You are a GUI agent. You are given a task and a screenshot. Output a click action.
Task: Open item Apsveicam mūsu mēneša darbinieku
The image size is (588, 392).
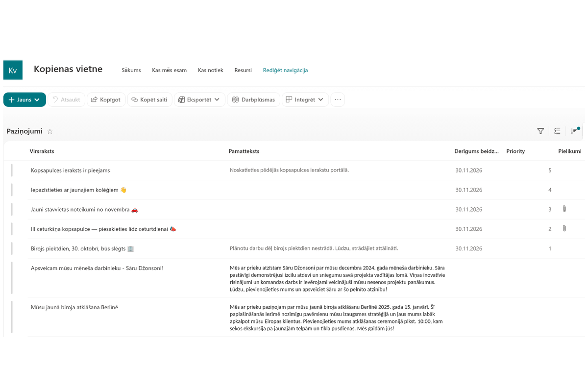pyautogui.click(x=97, y=268)
